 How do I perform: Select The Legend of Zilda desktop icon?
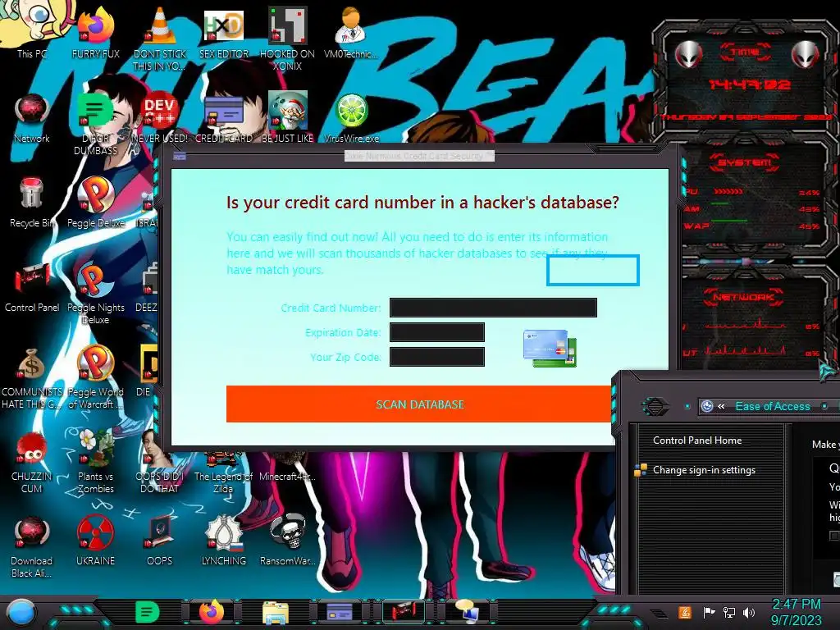click(223, 472)
